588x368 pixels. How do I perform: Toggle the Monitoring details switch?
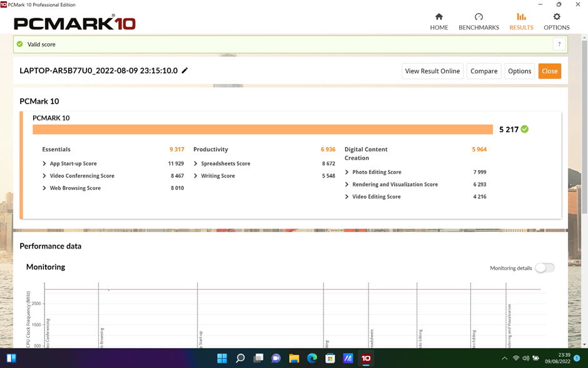click(544, 268)
